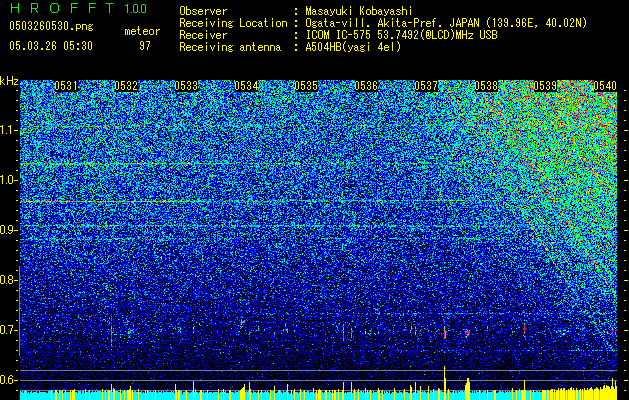Screen dimensions: 629x400
Task: Click the 'Observer' field label
Action: click(203, 11)
